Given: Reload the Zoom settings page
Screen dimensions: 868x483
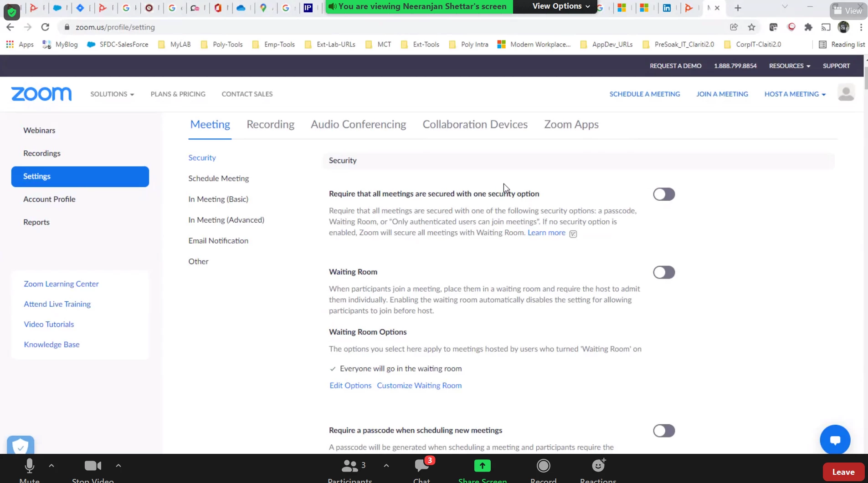Looking at the screenshot, I should click(45, 27).
